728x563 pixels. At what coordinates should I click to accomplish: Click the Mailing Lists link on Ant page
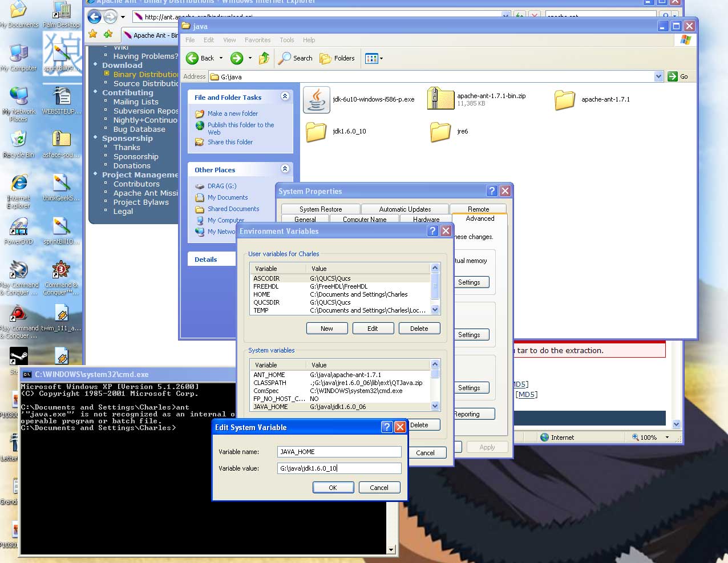pyautogui.click(x=136, y=102)
